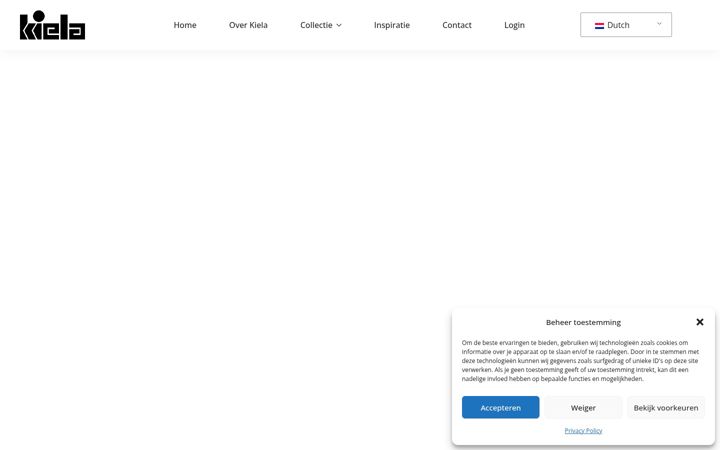Open the Home page
This screenshot has width=720, height=450.
[x=185, y=25]
